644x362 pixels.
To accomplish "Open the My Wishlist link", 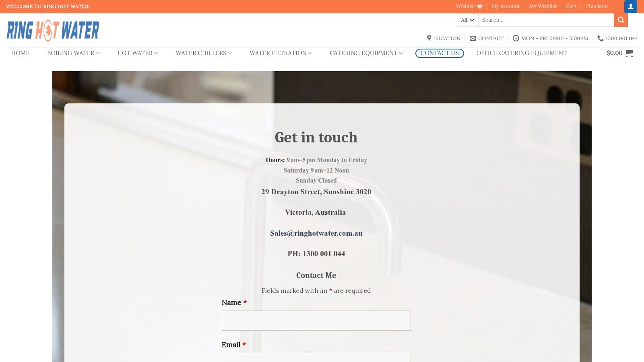I will pyautogui.click(x=543, y=6).
